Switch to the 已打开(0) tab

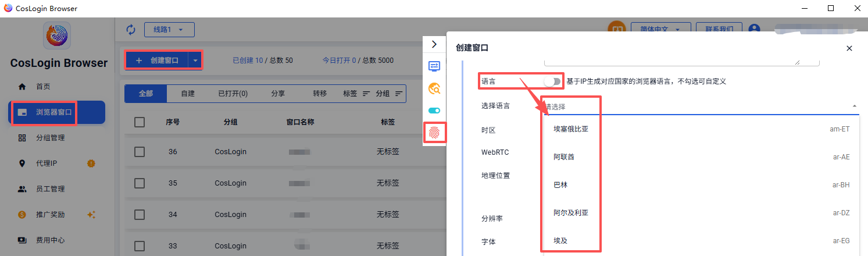tap(233, 94)
